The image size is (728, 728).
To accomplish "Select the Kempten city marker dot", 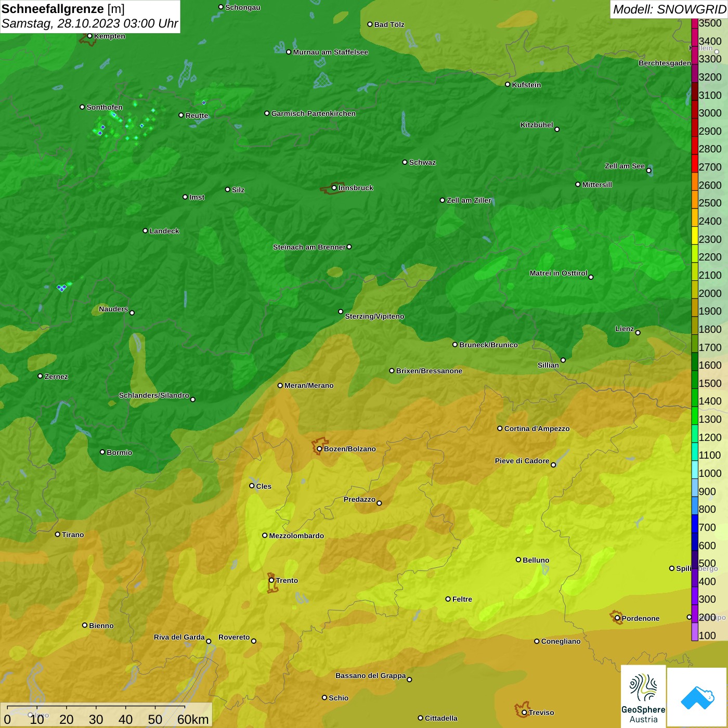I will (x=89, y=36).
